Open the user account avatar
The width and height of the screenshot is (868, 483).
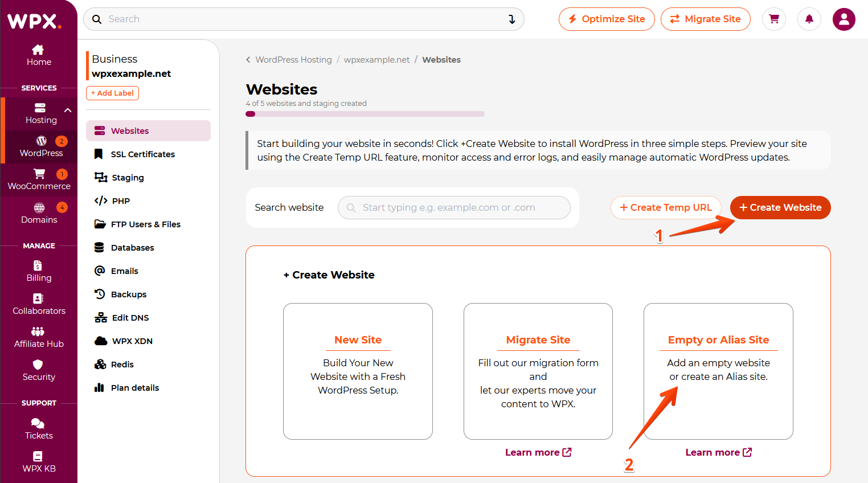[844, 19]
